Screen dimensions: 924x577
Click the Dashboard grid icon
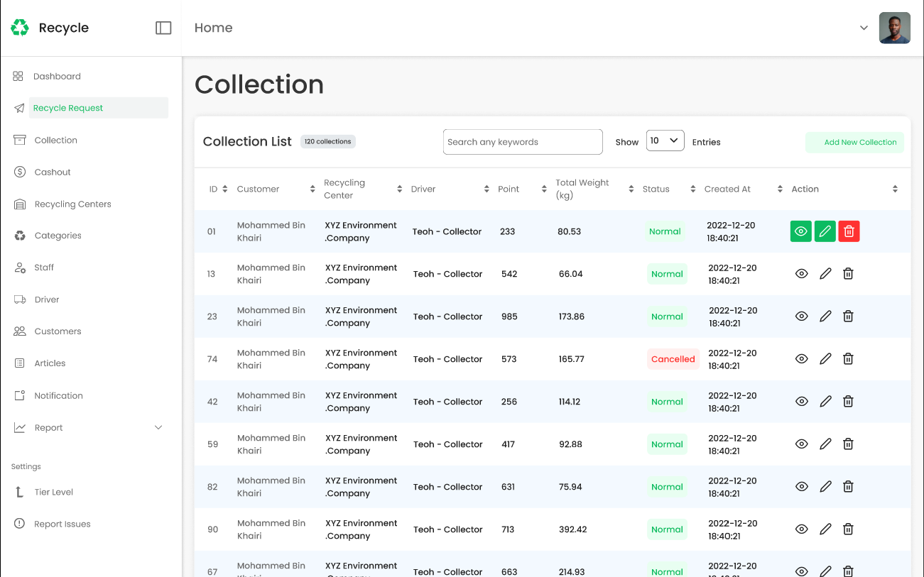point(18,76)
